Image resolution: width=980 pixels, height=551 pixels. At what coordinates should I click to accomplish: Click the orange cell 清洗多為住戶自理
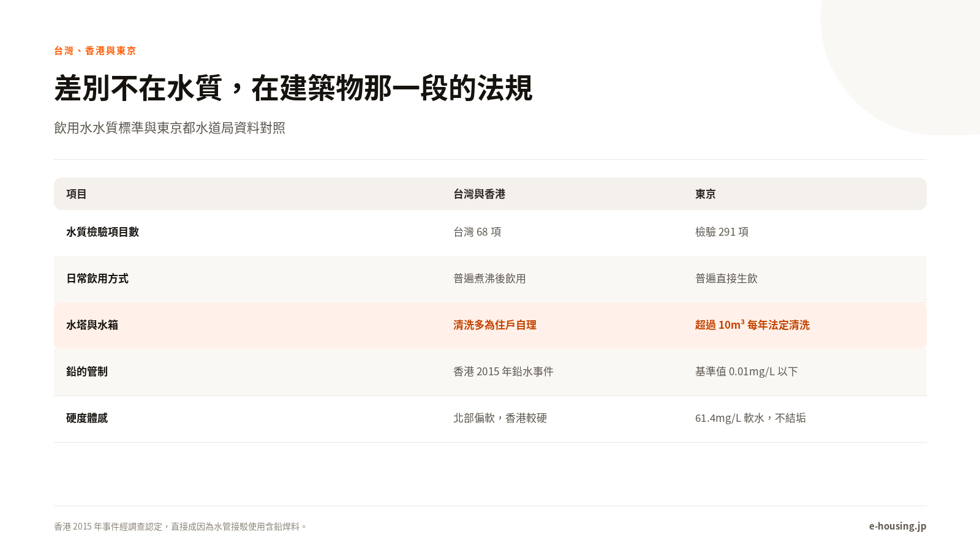point(495,325)
